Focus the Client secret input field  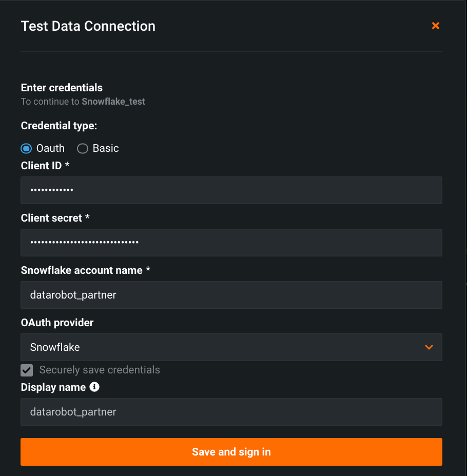click(231, 243)
